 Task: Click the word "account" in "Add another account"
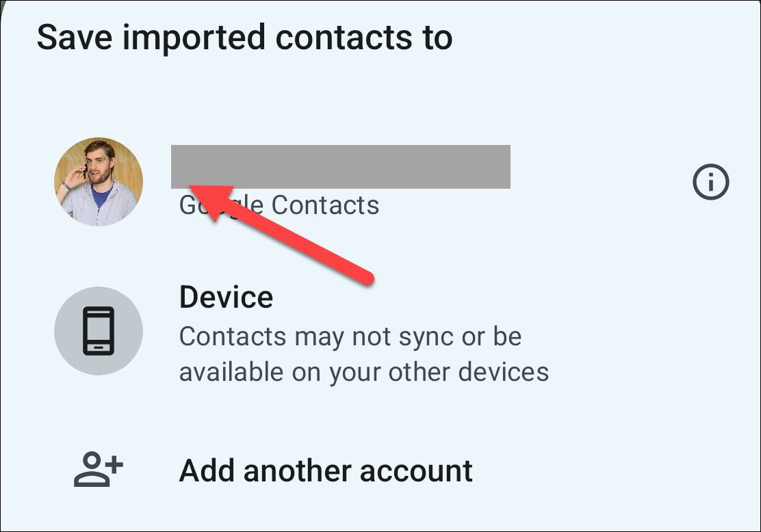[416, 471]
